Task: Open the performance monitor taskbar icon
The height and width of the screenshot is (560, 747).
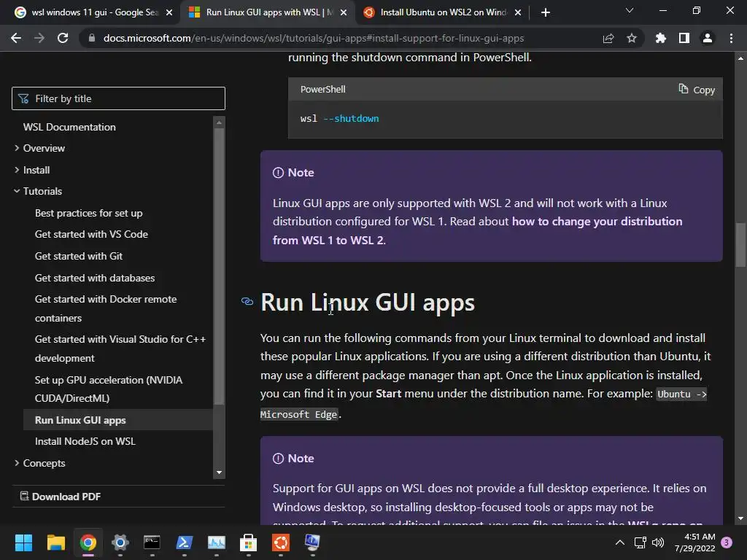Action: [x=216, y=542]
